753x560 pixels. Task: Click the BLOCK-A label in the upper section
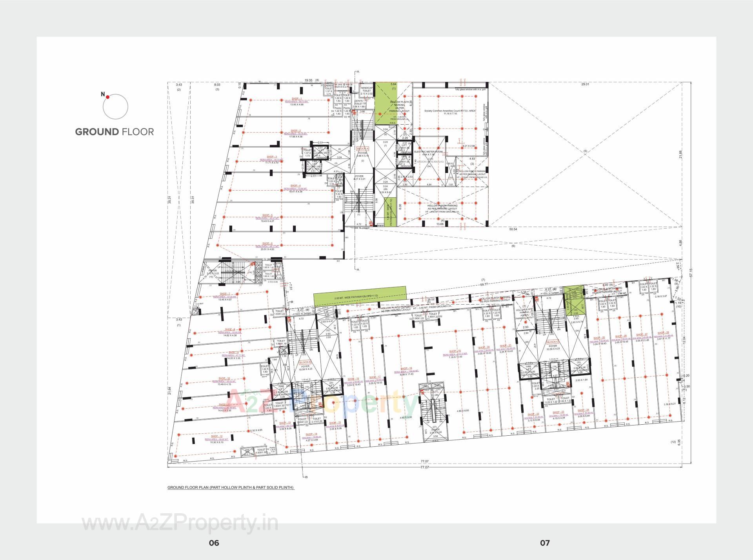tap(363, 149)
